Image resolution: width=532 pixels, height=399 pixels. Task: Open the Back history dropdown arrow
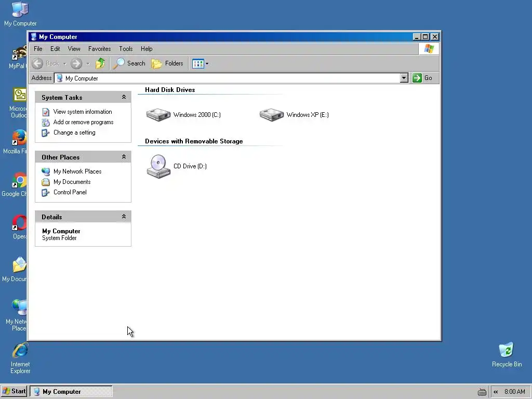(x=64, y=63)
